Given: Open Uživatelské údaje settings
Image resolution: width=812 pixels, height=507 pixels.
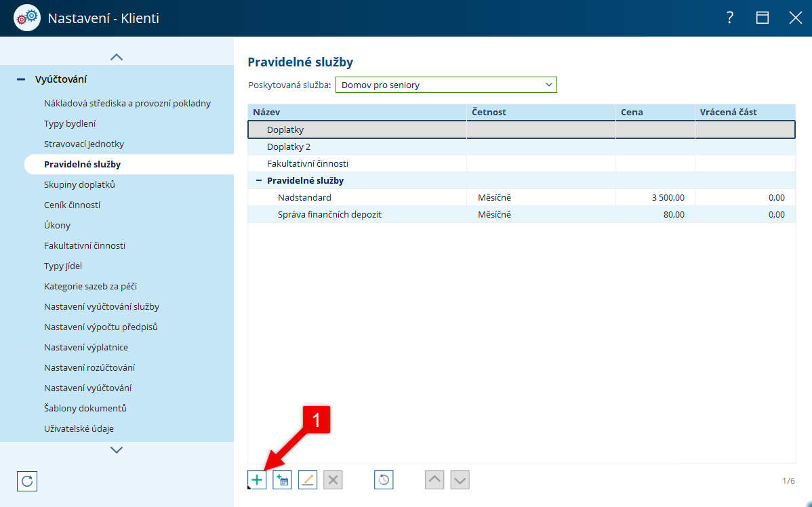Looking at the screenshot, I should click(79, 429).
